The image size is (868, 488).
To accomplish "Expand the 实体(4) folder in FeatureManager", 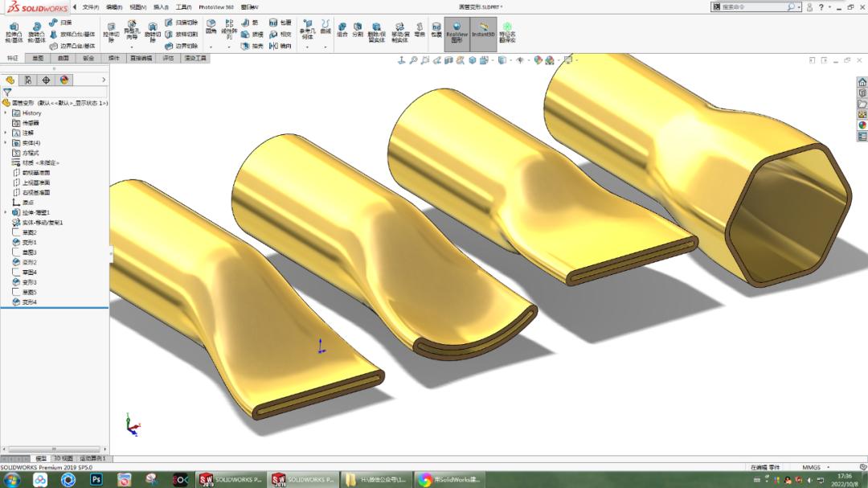I will (5, 143).
